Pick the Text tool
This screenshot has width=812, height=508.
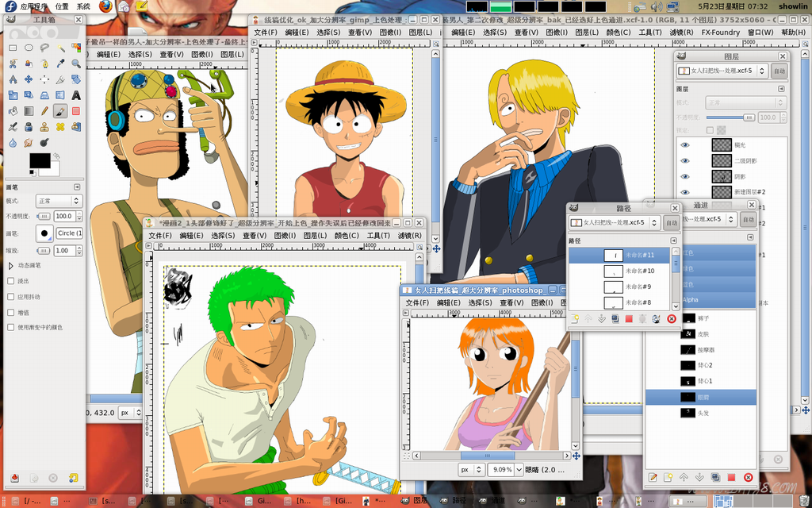pyautogui.click(x=76, y=95)
